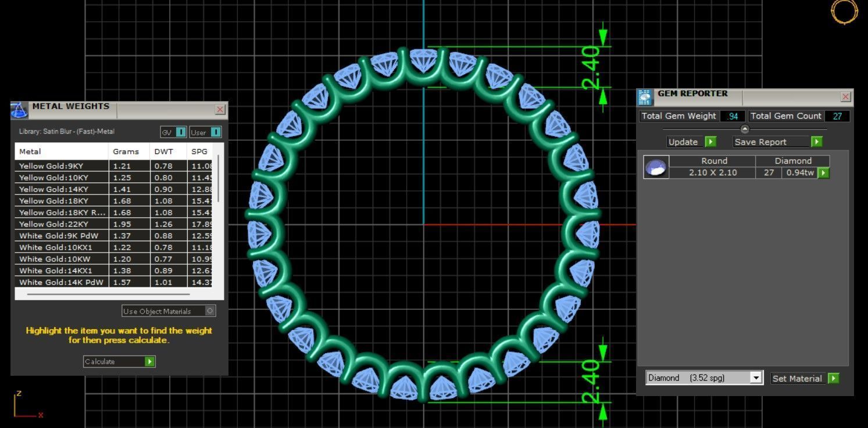Click the 2.10 X 2.10 size cell
Screen dimensions: 868x428
pyautogui.click(x=713, y=173)
